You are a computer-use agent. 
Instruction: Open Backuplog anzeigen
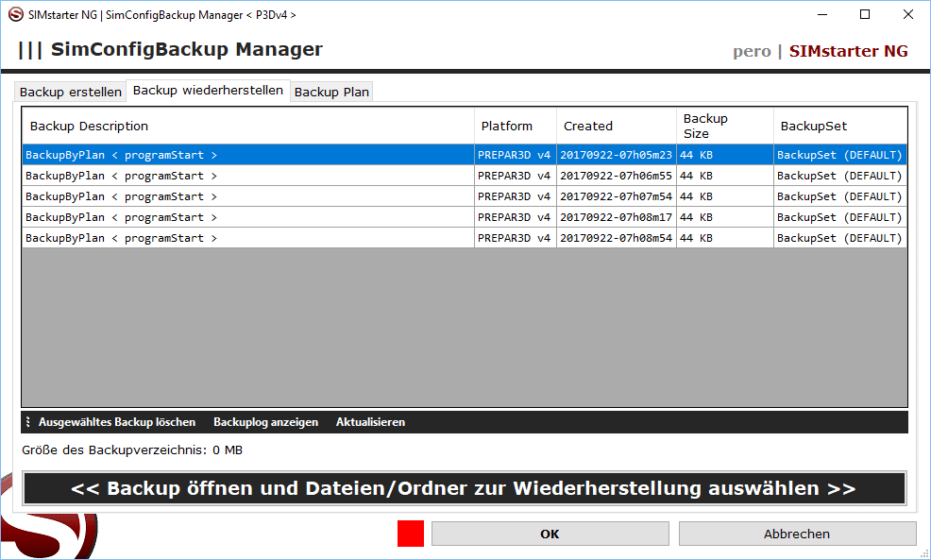(265, 422)
